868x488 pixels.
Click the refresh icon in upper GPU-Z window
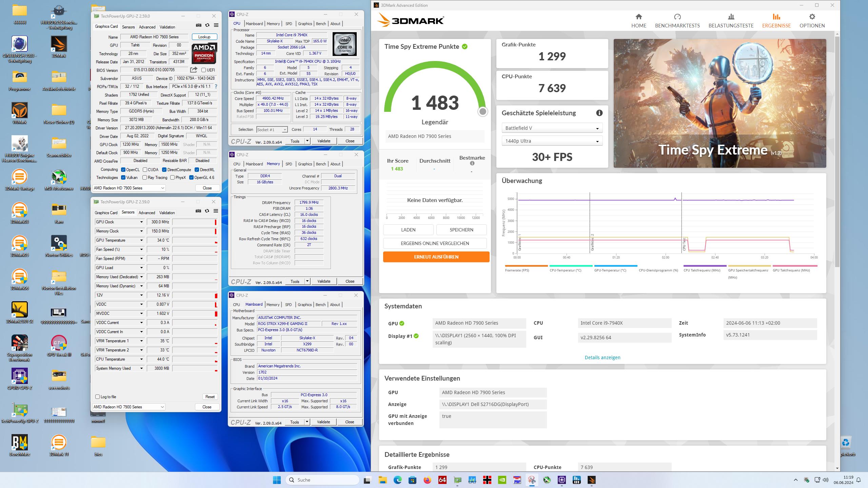(x=208, y=25)
